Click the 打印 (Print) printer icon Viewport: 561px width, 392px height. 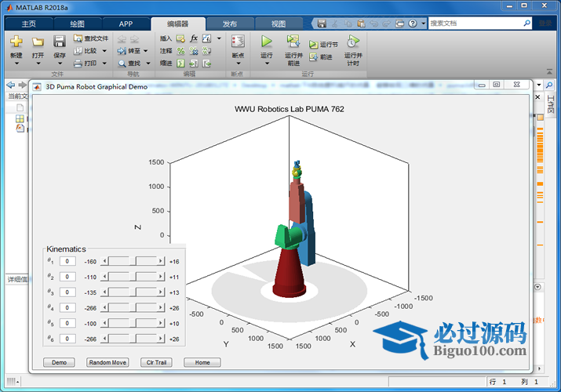(78, 64)
